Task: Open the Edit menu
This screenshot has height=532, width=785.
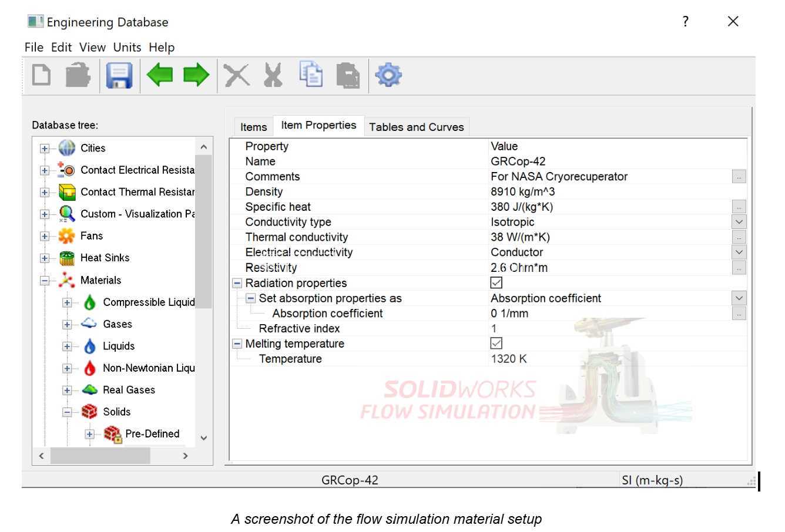Action: click(x=61, y=48)
